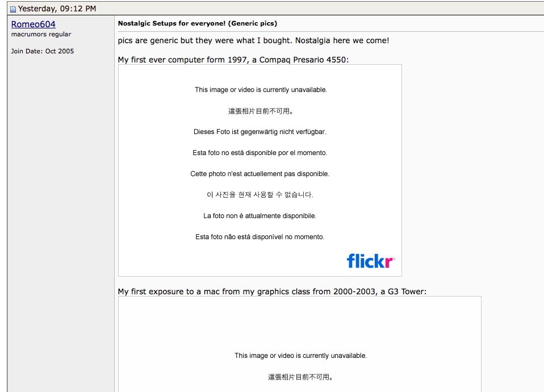Click the second image's English unavailable message
The height and width of the screenshot is (392, 544).
[300, 356]
